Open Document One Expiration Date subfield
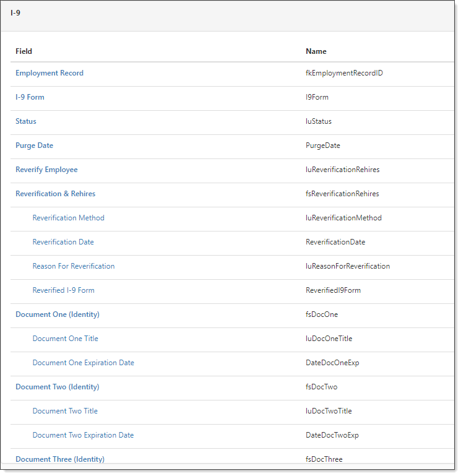Screen dimensions: 461x476 [x=83, y=363]
